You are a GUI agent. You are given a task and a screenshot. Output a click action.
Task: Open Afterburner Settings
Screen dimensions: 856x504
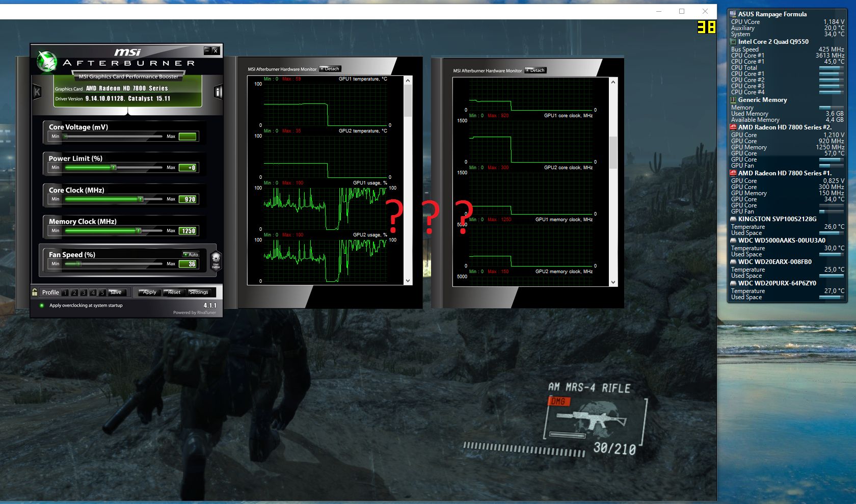[199, 292]
